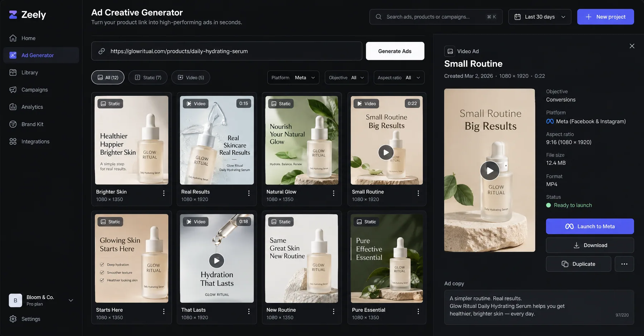Click the Integrations grid icon

13,141
